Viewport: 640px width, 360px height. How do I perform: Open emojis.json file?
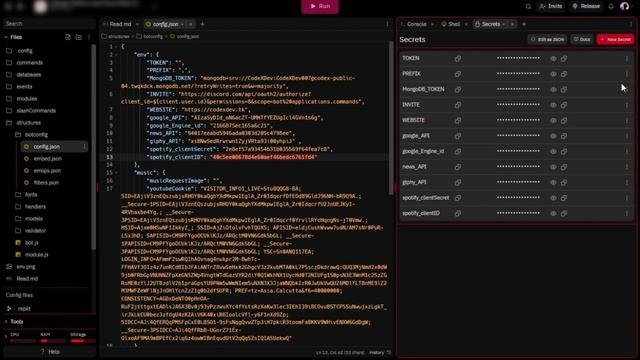point(47,171)
